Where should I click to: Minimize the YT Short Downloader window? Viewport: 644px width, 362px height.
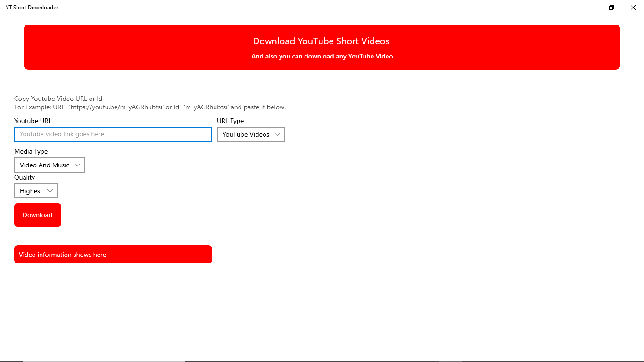click(x=590, y=8)
